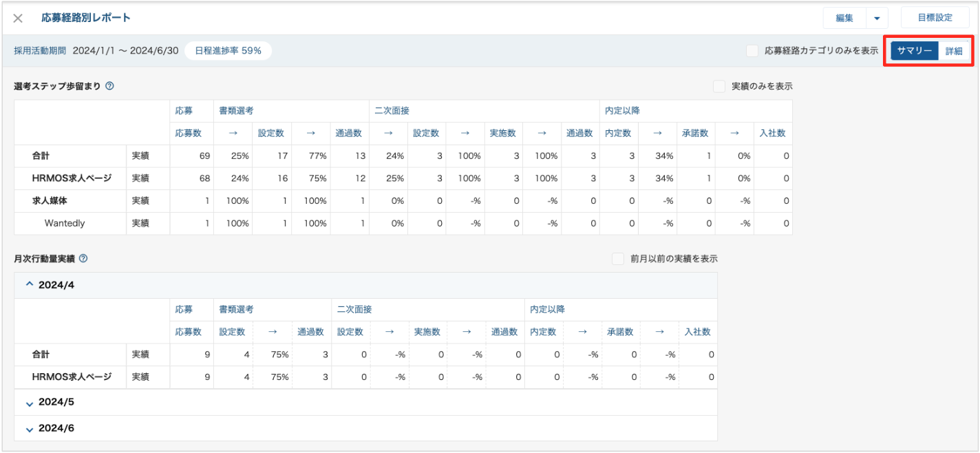The height and width of the screenshot is (453, 980).
Task: Click the 採用活動期間 date range text
Action: tap(125, 50)
